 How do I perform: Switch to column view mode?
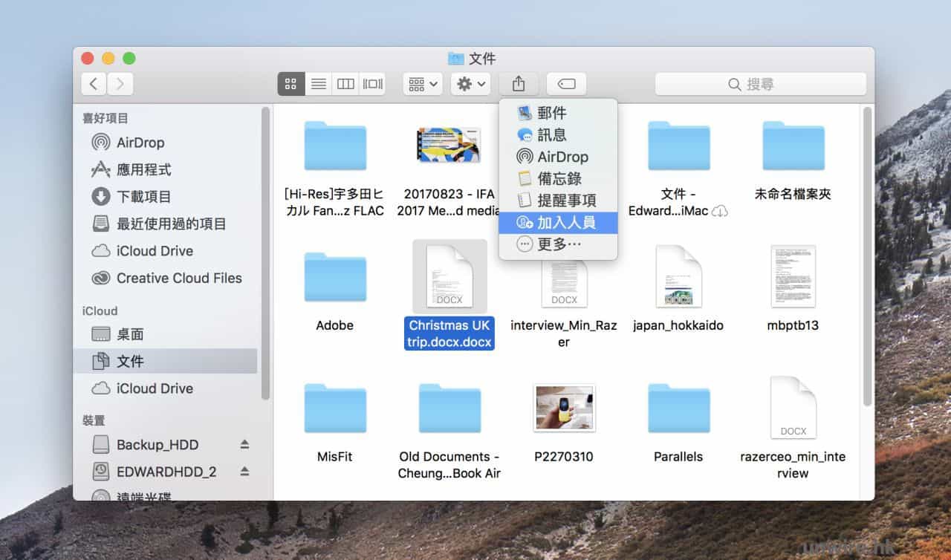point(345,84)
